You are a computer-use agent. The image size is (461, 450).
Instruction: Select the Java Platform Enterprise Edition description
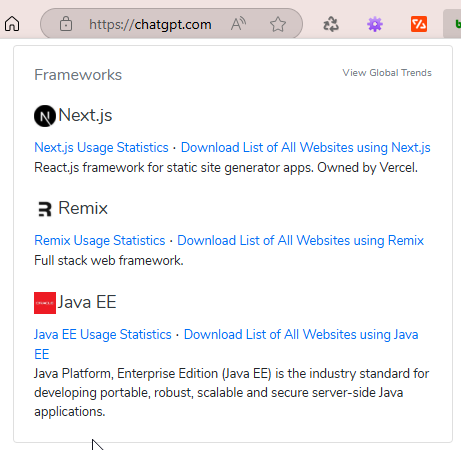click(231, 393)
